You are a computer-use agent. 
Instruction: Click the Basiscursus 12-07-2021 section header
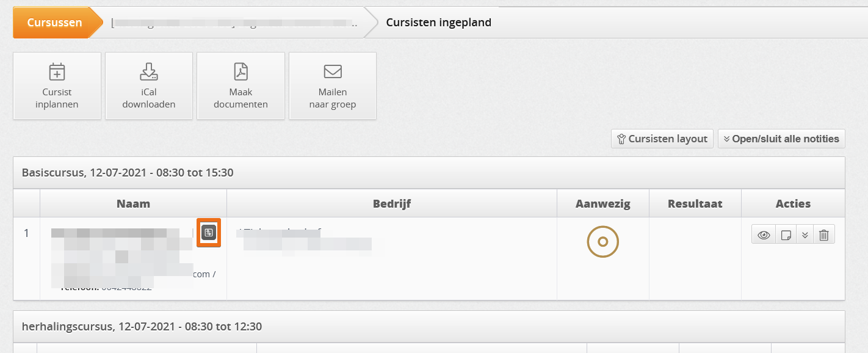click(429, 173)
